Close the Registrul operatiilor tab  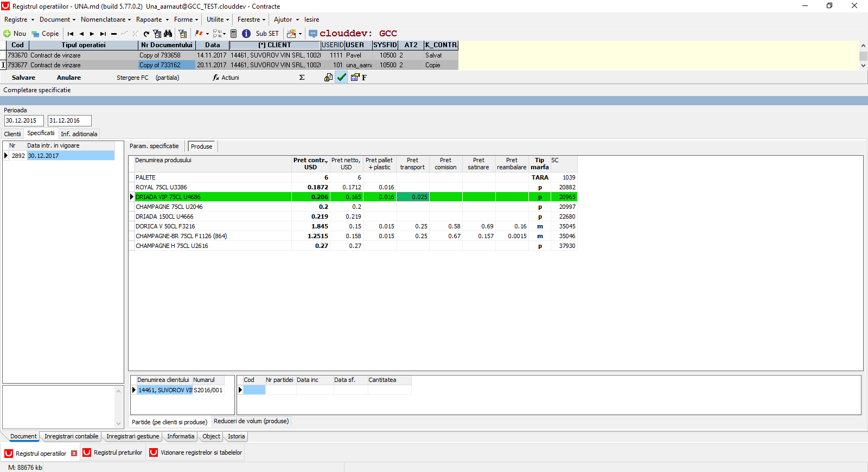[74, 453]
